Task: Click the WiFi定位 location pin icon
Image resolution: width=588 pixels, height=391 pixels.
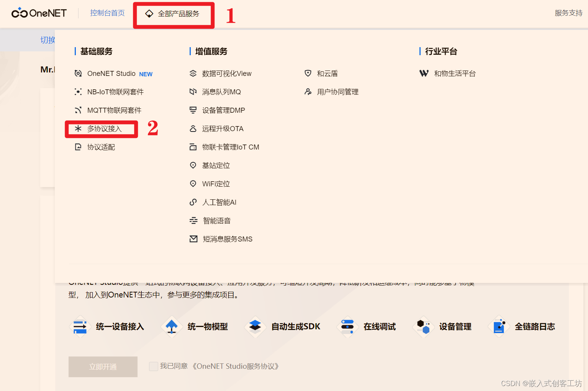Action: (x=193, y=184)
